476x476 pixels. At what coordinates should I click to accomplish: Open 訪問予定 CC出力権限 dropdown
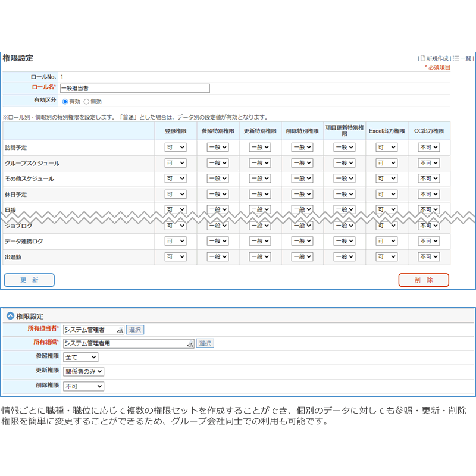[x=429, y=148]
